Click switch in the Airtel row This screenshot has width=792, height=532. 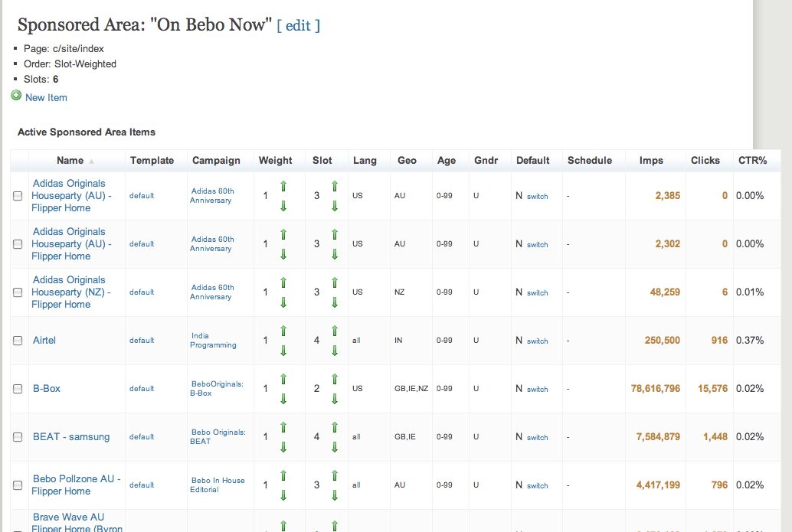(538, 341)
